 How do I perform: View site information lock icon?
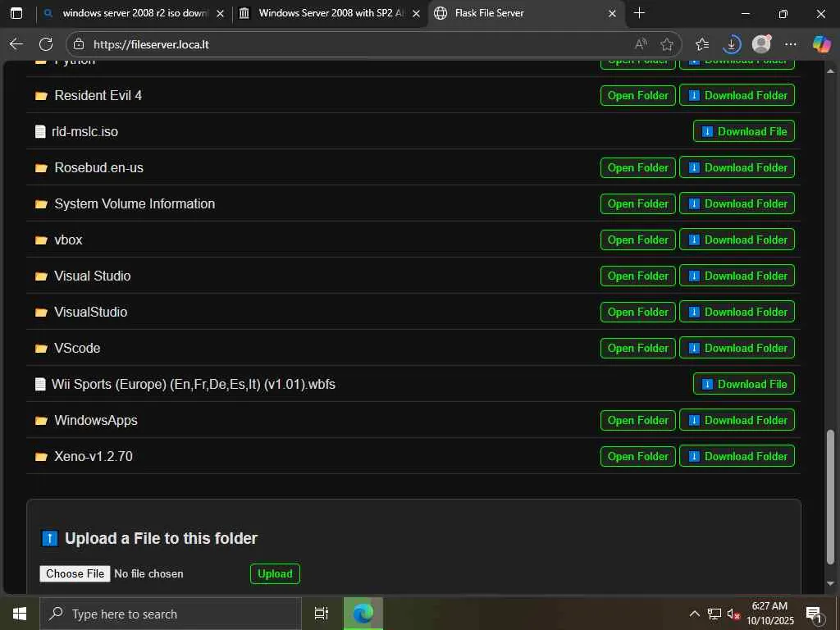coord(79,44)
